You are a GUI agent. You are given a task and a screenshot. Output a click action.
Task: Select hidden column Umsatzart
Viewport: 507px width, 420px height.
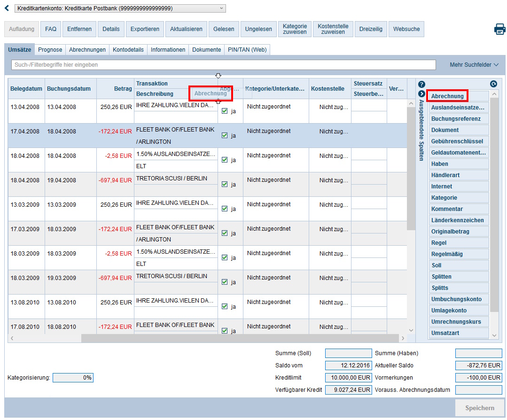point(459,333)
